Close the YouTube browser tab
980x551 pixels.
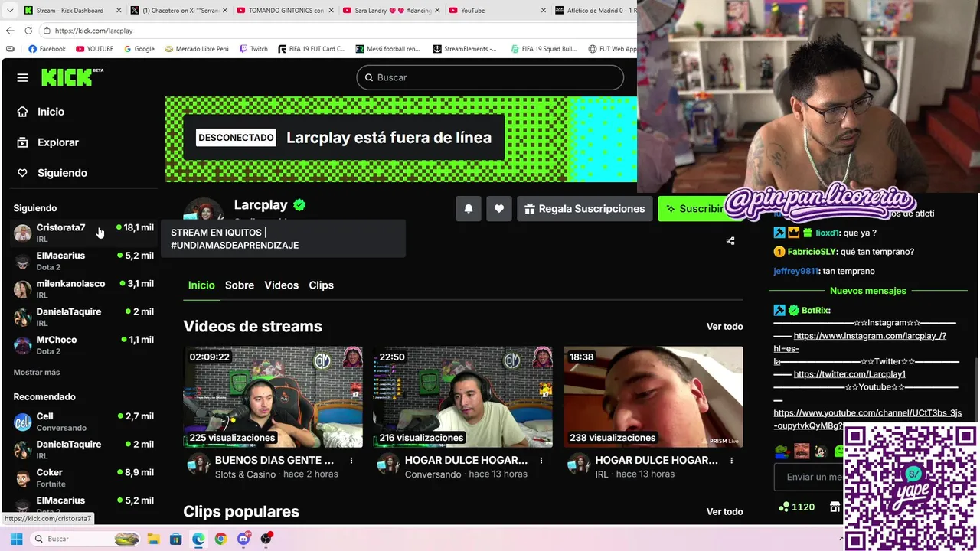click(544, 11)
